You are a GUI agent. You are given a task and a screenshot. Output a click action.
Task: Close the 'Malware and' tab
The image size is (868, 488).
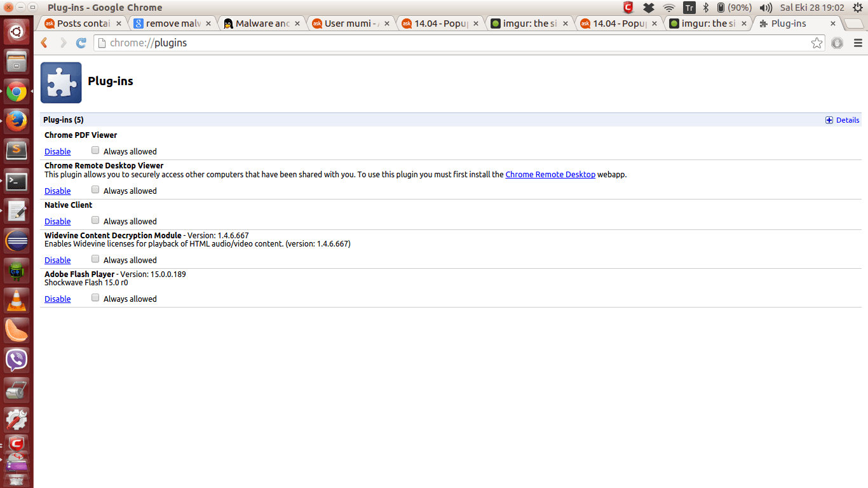click(297, 24)
